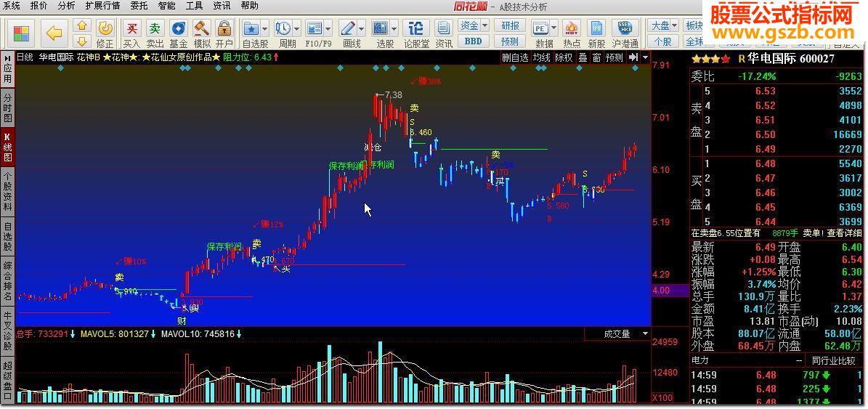Switch to the 牛叉诊股 side tab
Image resolution: width=868 pixels, height=409 pixels.
click(8, 331)
